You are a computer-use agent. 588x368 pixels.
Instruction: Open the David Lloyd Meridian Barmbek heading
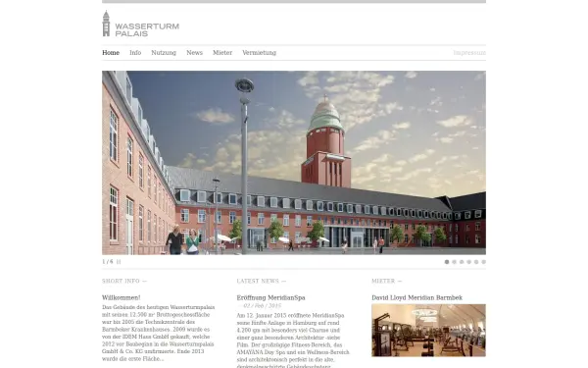(417, 297)
